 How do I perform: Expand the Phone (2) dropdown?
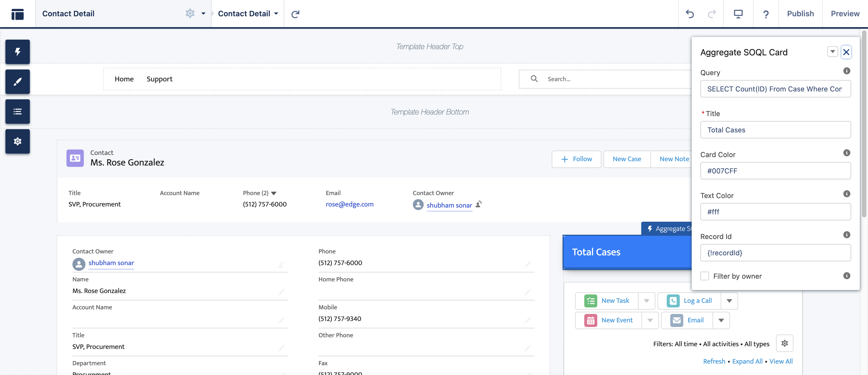274,193
